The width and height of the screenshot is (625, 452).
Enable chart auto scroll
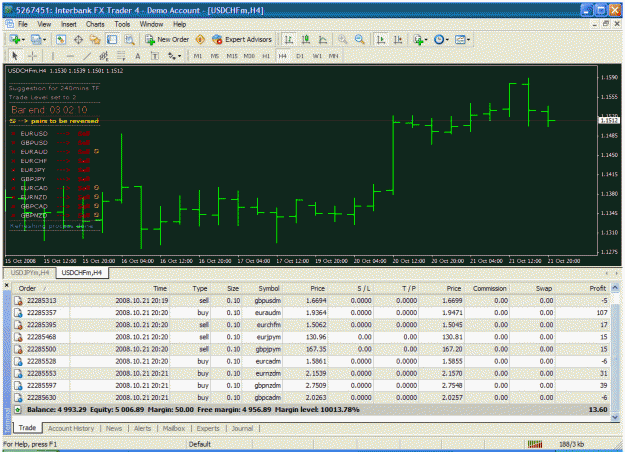[381, 39]
